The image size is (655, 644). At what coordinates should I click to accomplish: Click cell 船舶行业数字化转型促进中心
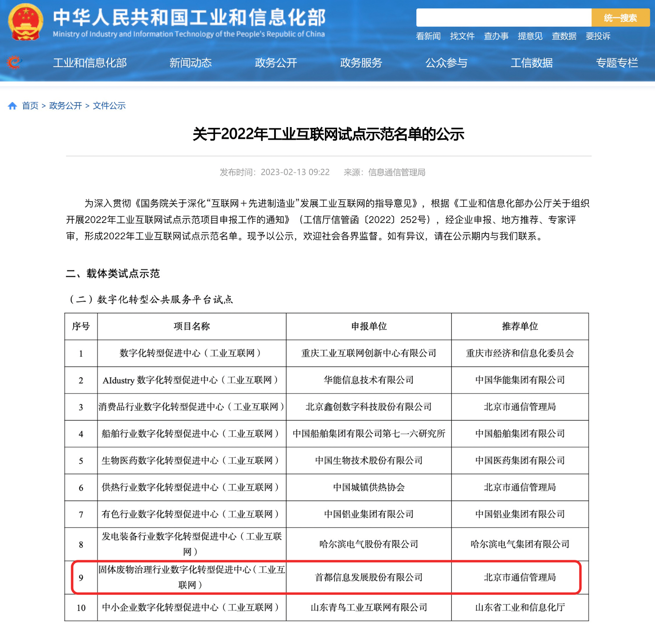click(192, 434)
